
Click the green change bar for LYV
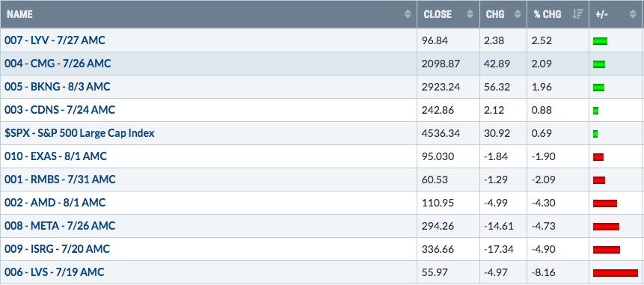(600, 41)
